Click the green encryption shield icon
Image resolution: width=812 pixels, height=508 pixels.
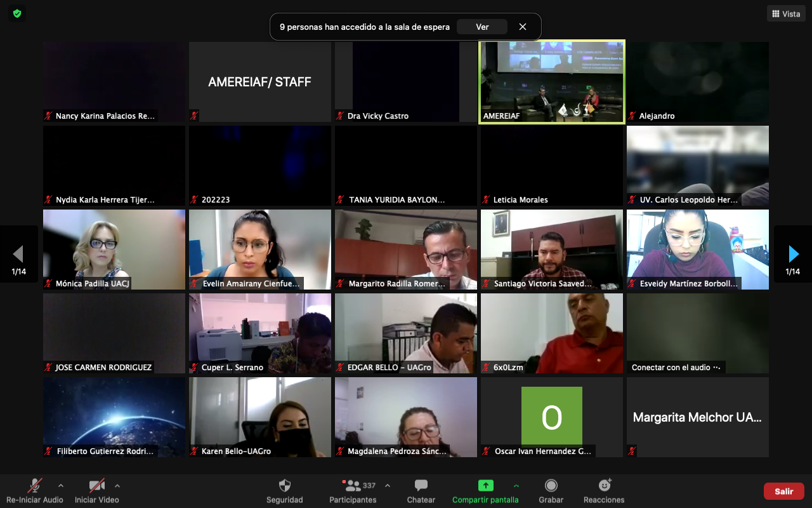(x=17, y=13)
